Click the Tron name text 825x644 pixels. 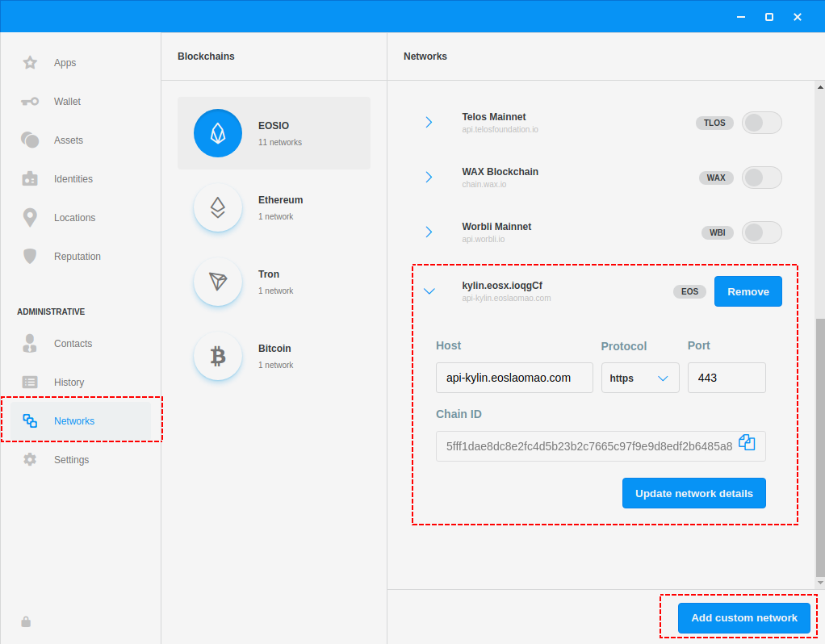tap(269, 274)
